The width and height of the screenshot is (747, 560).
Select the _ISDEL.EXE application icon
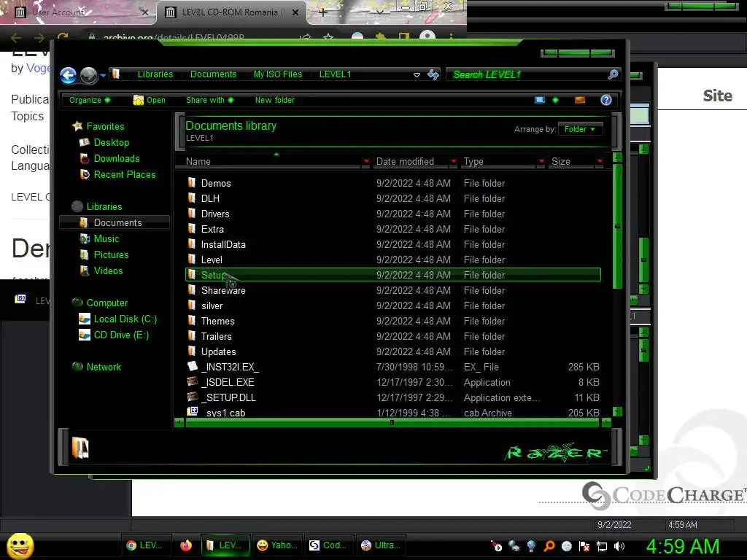[x=193, y=381]
